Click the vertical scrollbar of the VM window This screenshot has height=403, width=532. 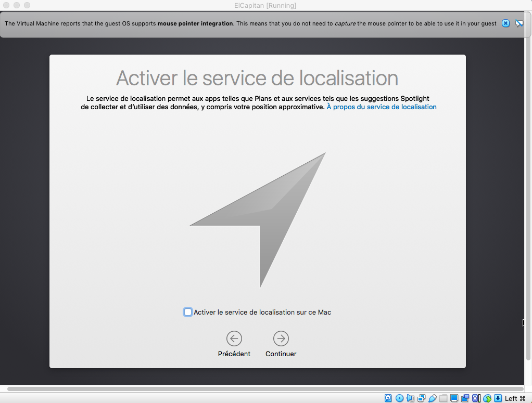528,186
